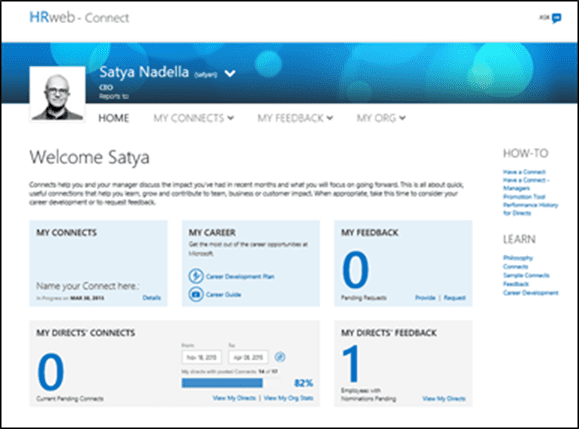This screenshot has width=579, height=429.
Task: Click Provide link in My Feedback
Action: coord(425,298)
